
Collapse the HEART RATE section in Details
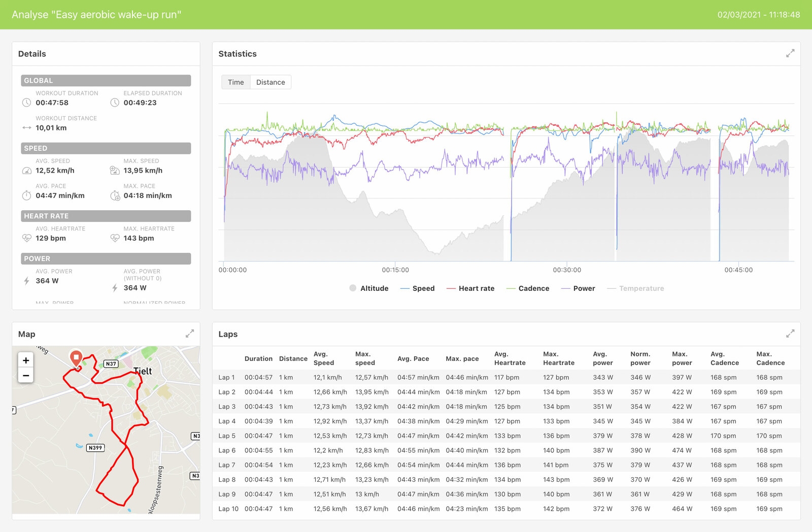click(105, 216)
